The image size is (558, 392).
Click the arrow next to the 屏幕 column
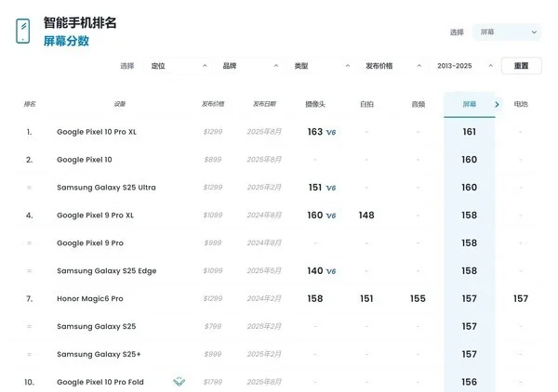coord(497,104)
